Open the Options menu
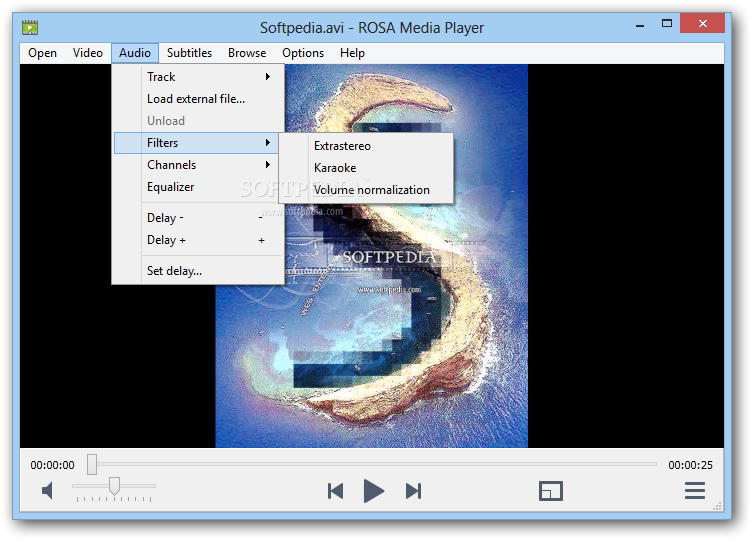 [x=303, y=53]
